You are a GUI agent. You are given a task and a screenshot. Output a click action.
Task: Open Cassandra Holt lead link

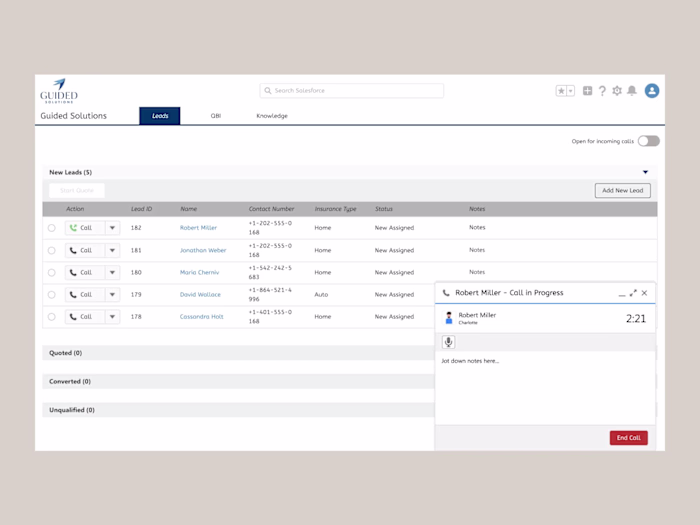tap(201, 317)
